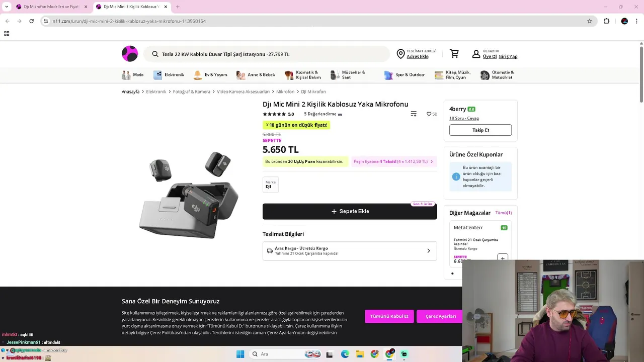
Task: Open Çerez Ayarları cookie settings
Action: click(441, 316)
